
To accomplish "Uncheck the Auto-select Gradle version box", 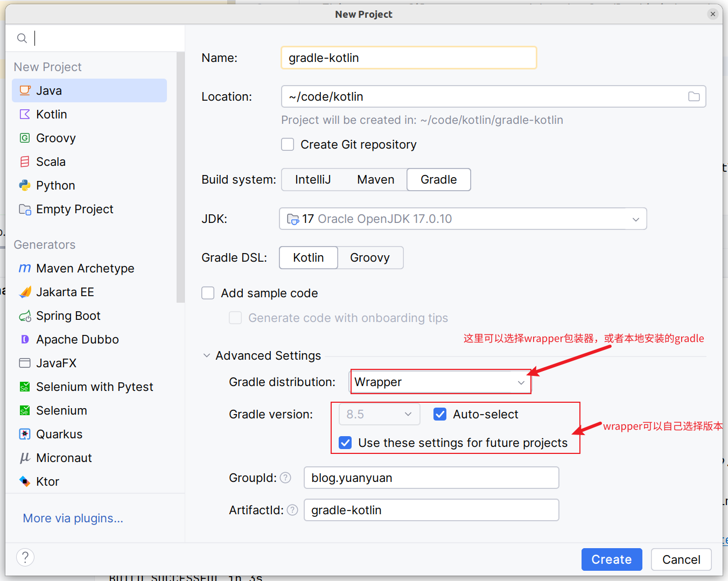I will [x=440, y=414].
